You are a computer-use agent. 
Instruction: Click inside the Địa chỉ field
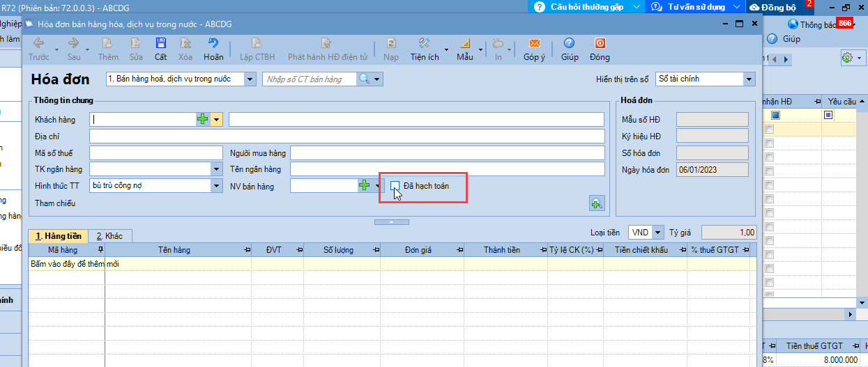(347, 136)
